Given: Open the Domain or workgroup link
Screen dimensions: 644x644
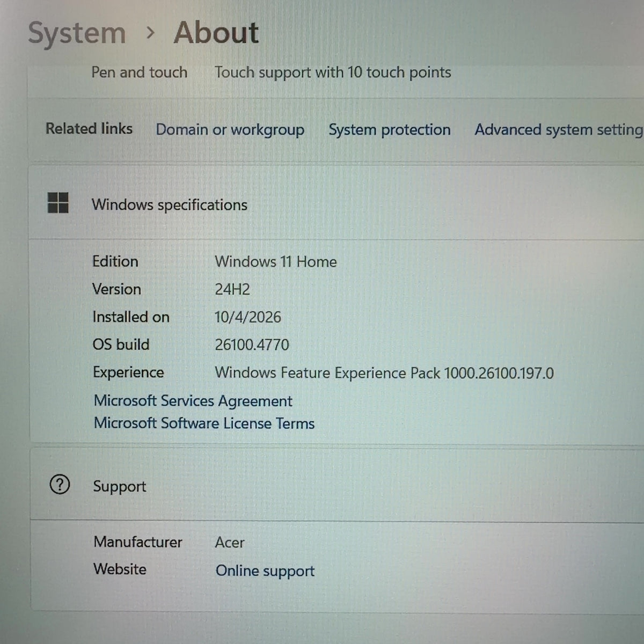Looking at the screenshot, I should pyautogui.click(x=230, y=130).
